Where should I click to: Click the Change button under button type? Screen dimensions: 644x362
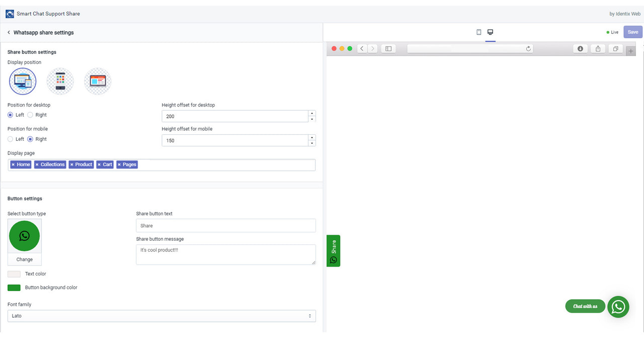[x=24, y=259]
